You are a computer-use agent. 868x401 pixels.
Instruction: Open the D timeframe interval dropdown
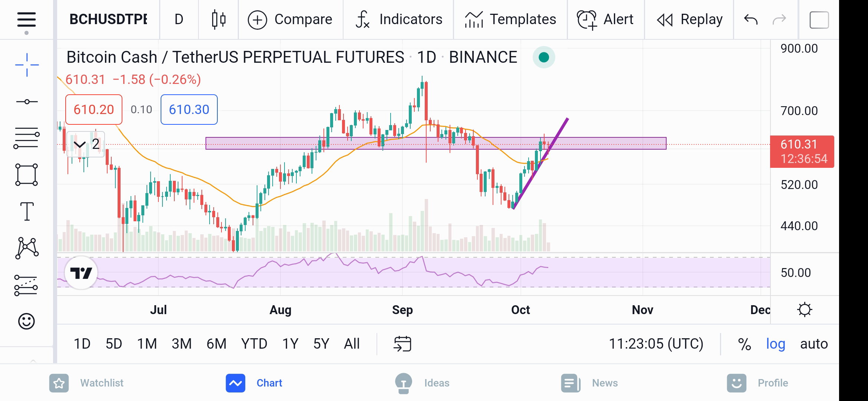tap(179, 19)
